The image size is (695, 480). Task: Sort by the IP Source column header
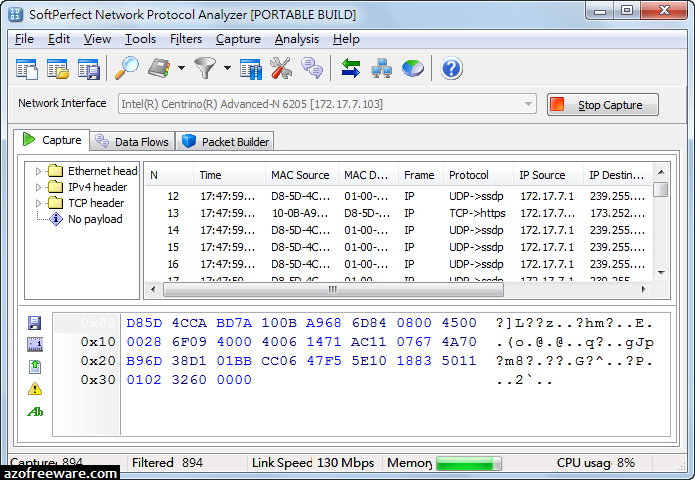(x=548, y=175)
